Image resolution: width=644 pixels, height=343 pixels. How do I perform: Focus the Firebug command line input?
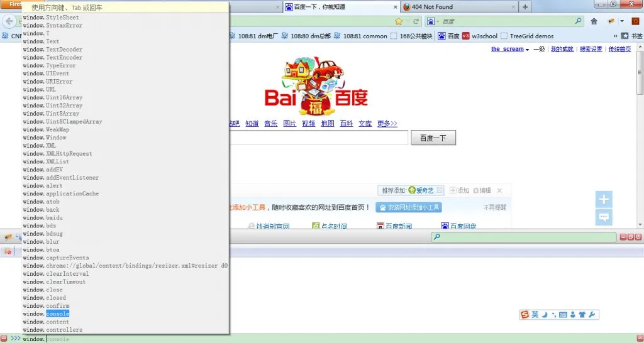point(328,339)
